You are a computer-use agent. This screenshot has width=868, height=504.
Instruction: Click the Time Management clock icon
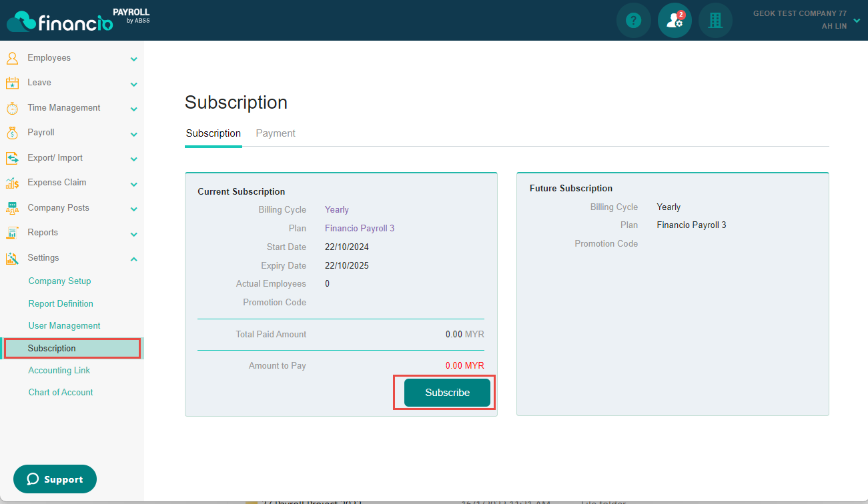tap(12, 108)
